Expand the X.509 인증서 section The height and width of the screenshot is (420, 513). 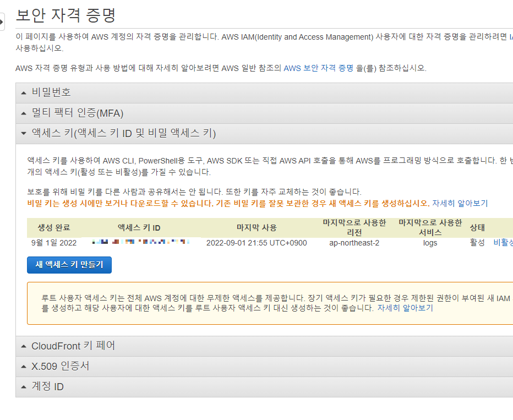(x=264, y=367)
